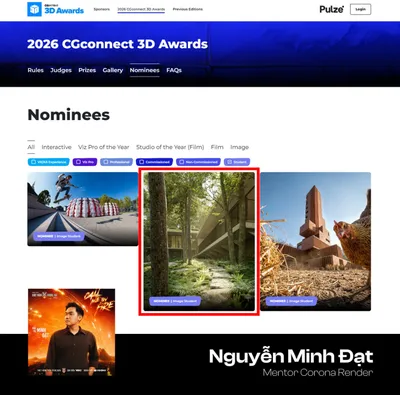Image resolution: width=400 pixels, height=395 pixels.
Task: Filter nominees by Image category
Action: click(x=240, y=147)
